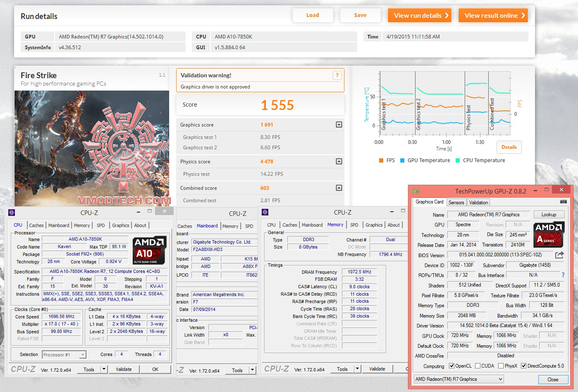The height and width of the screenshot is (392, 578).
Task: Click the CPU-Z processor Name field
Action: (x=85, y=239)
